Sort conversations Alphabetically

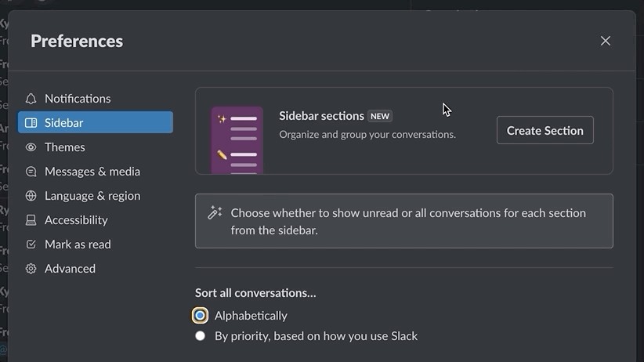click(x=200, y=316)
